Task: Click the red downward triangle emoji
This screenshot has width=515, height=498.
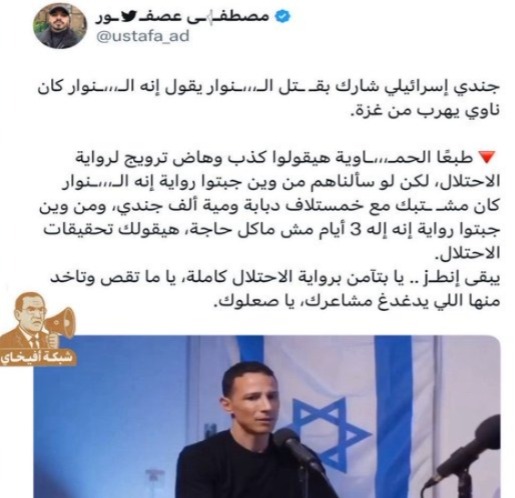Action: [x=487, y=157]
